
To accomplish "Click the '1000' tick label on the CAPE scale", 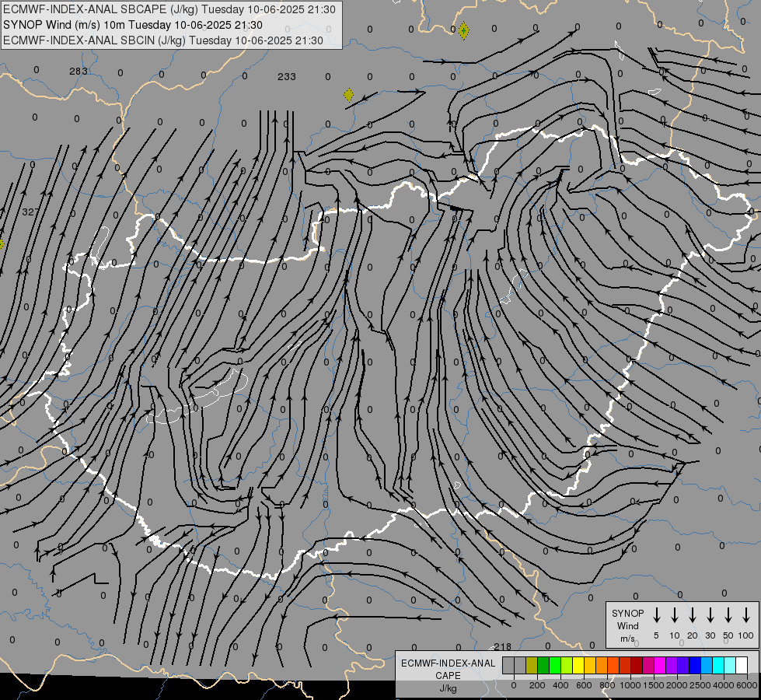I will click(x=630, y=685).
